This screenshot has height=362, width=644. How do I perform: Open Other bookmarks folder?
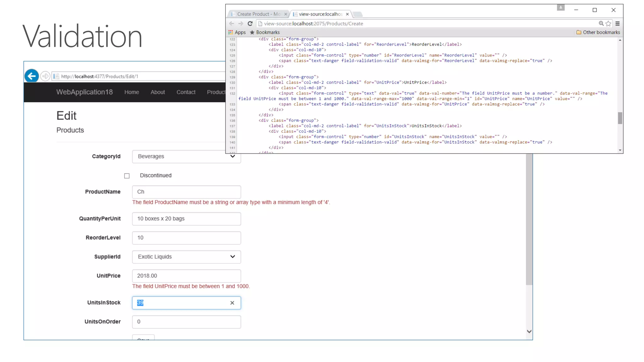(598, 32)
